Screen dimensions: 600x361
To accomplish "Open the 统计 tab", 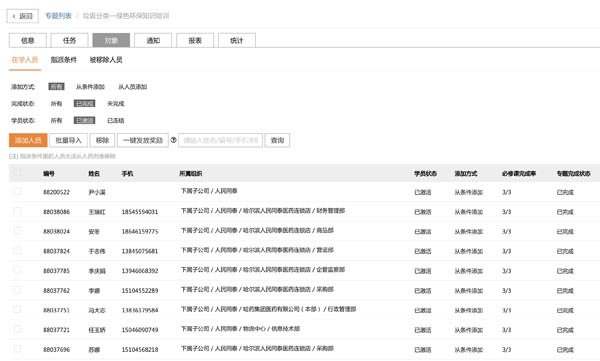I will (236, 41).
